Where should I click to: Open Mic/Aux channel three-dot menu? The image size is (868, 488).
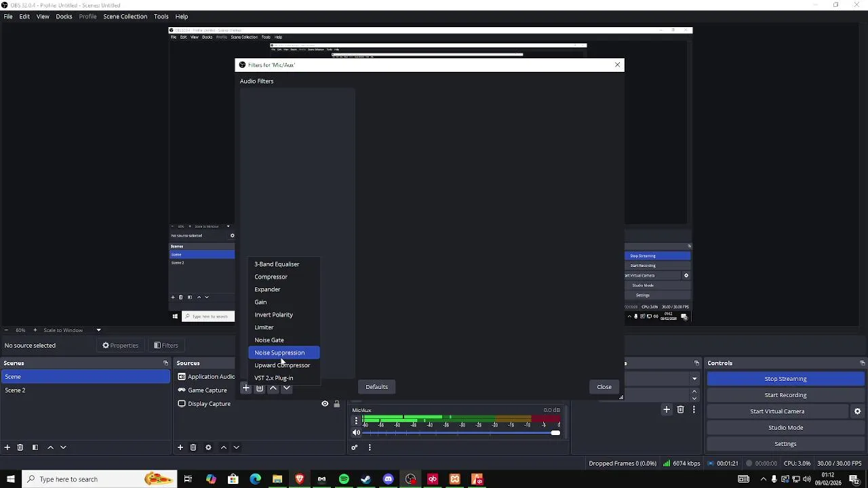(356, 421)
